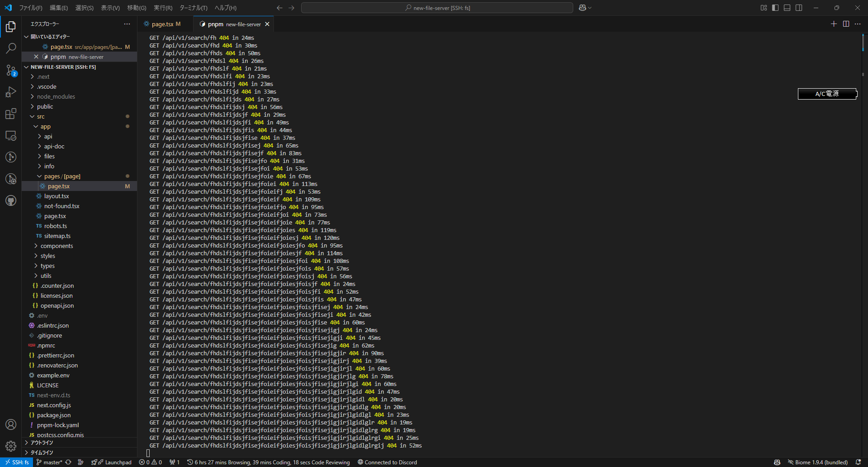
Task: Open the Remote Explorer view
Action: point(11,135)
